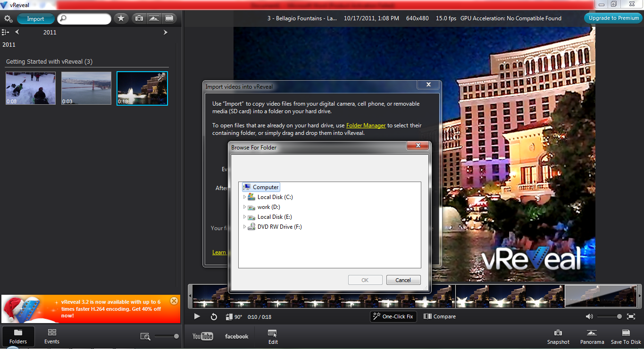Click the thumbnail zoom magnifier icon
The height and width of the screenshot is (349, 644).
[x=145, y=336]
